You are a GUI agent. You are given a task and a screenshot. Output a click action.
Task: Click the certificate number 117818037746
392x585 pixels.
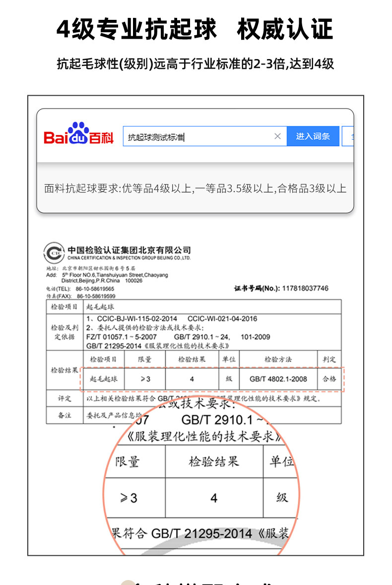305,288
